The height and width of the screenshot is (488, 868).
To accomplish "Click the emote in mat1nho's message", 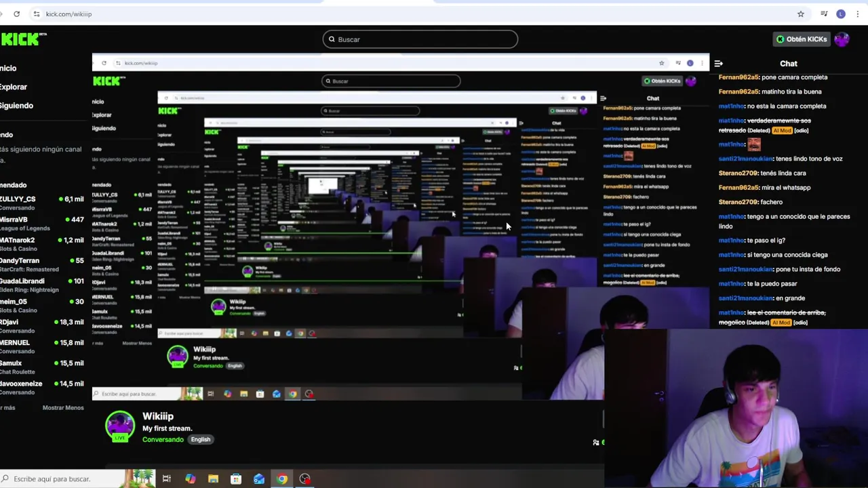I will coord(753,144).
